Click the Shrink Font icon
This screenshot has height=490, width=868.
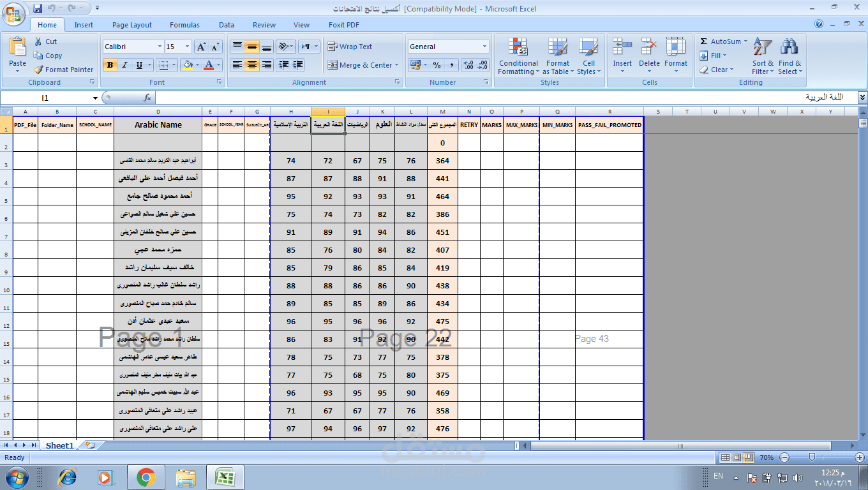coord(214,47)
